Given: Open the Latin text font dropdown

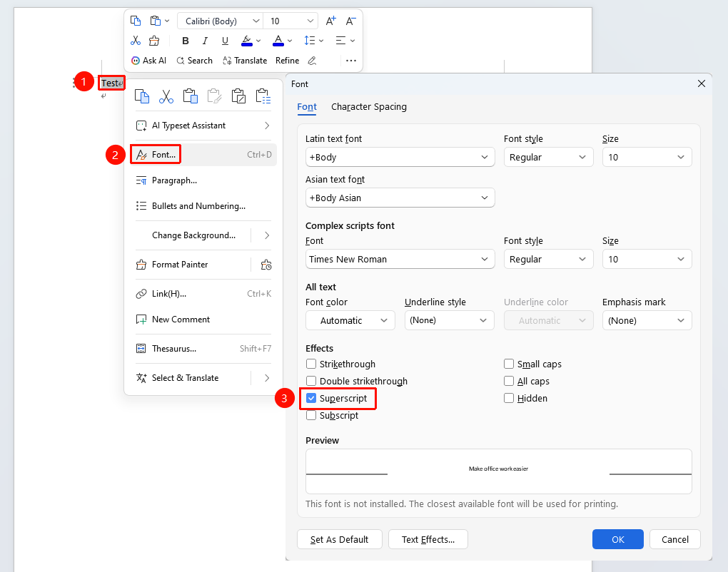Looking at the screenshot, I should [400, 158].
